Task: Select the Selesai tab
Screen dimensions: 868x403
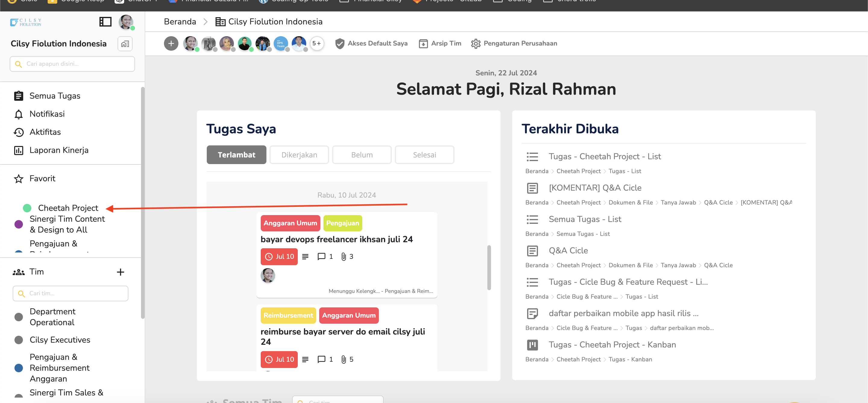Action: 424,155
